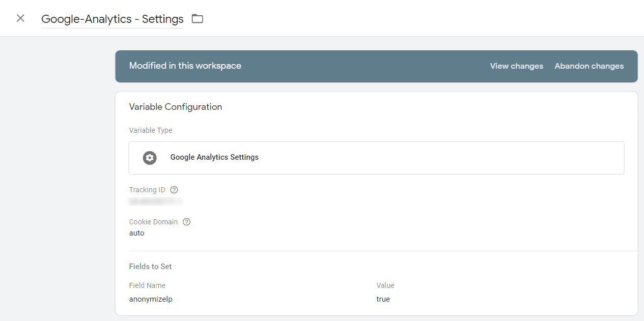Click the field value true
This screenshot has width=644, height=321.
383,299
